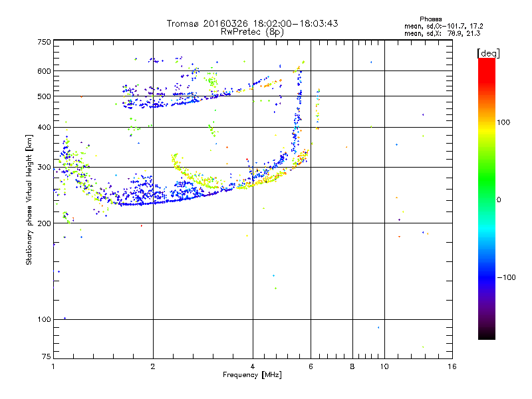
Task: Click the plot title 'Tromsø 20160326 18:02:00-18:03:43'
Action: coord(252,23)
